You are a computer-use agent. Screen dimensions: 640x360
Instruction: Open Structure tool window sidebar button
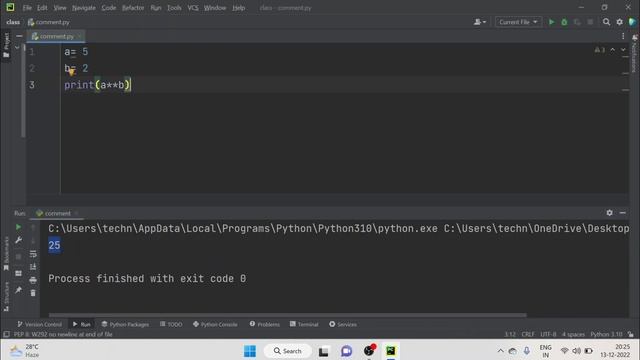tap(6, 297)
